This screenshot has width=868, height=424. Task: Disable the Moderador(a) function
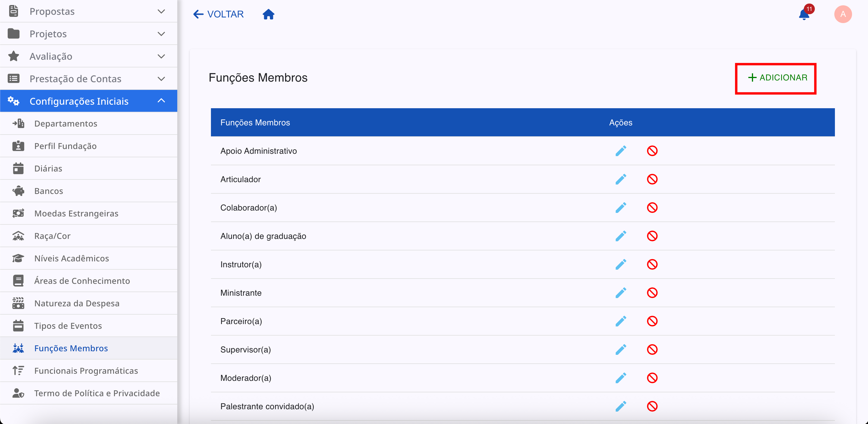click(x=652, y=378)
